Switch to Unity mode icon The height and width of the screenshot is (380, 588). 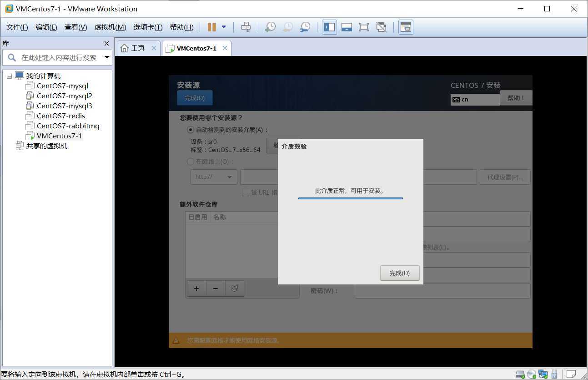pyautogui.click(x=381, y=27)
